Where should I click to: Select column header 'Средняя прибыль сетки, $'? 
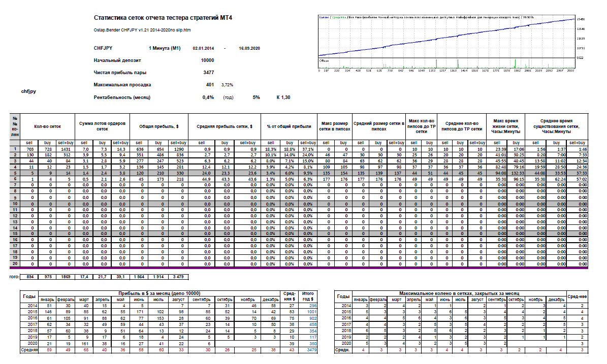pyautogui.click(x=225, y=126)
